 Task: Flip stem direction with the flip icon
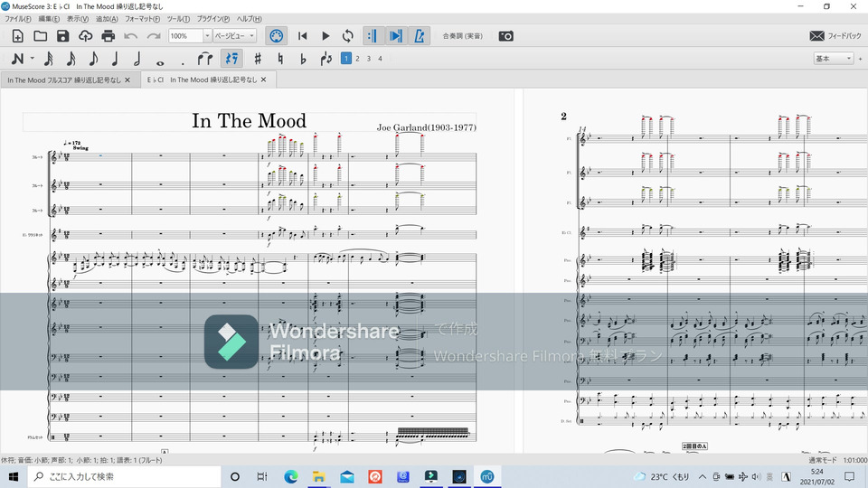point(326,58)
